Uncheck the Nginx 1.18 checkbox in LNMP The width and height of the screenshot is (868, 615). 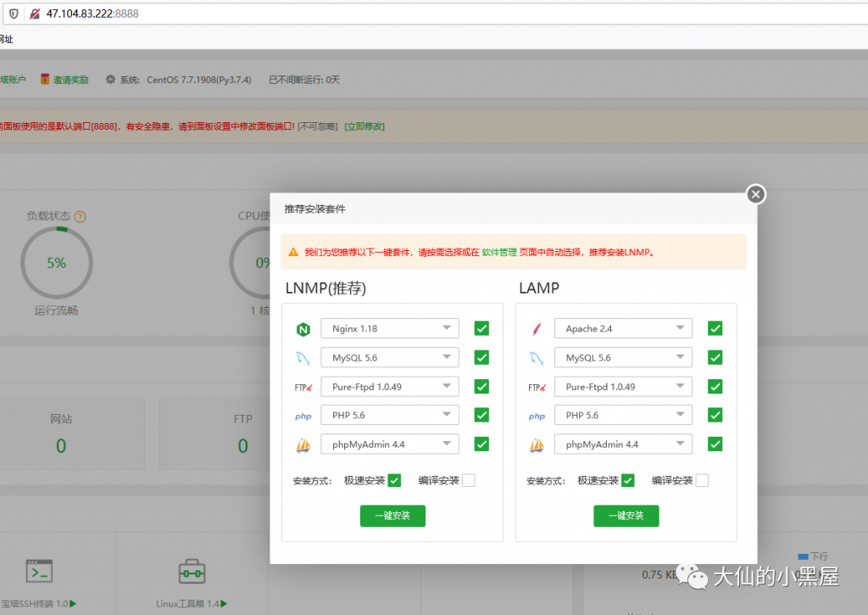tap(481, 328)
